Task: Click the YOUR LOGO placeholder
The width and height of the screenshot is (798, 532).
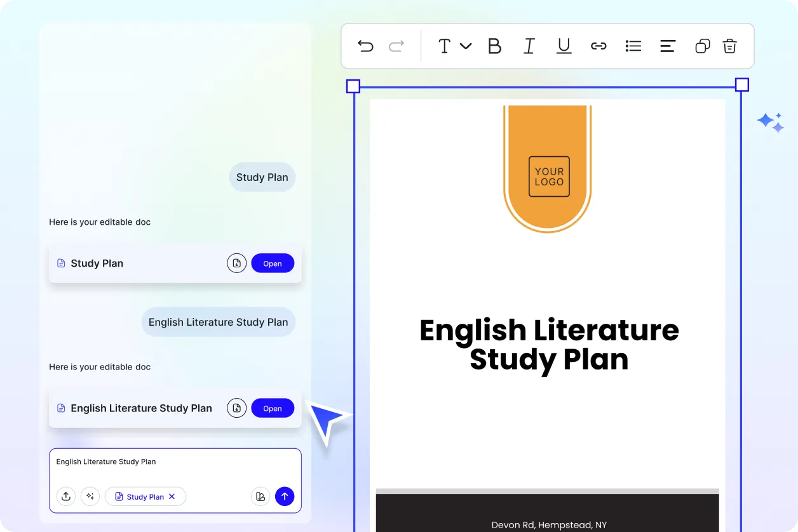Action: (549, 176)
